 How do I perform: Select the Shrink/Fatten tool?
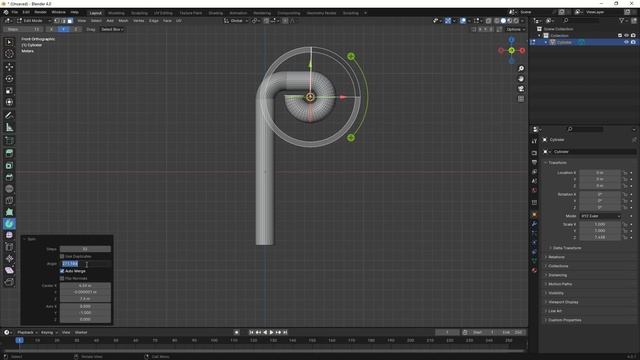(9, 259)
